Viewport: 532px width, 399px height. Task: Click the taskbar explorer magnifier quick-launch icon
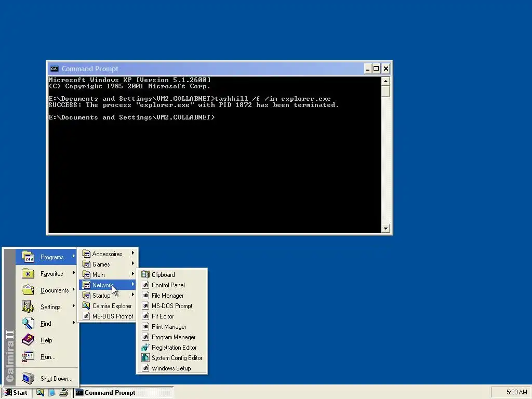40,393
